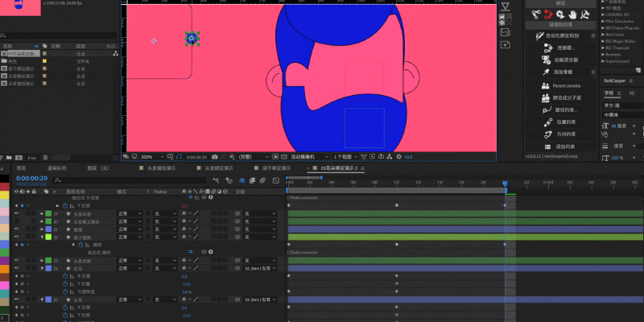644x322 pixels.
Task: Hide layer 19 头发本省 with eye icon
Action: click(x=16, y=213)
